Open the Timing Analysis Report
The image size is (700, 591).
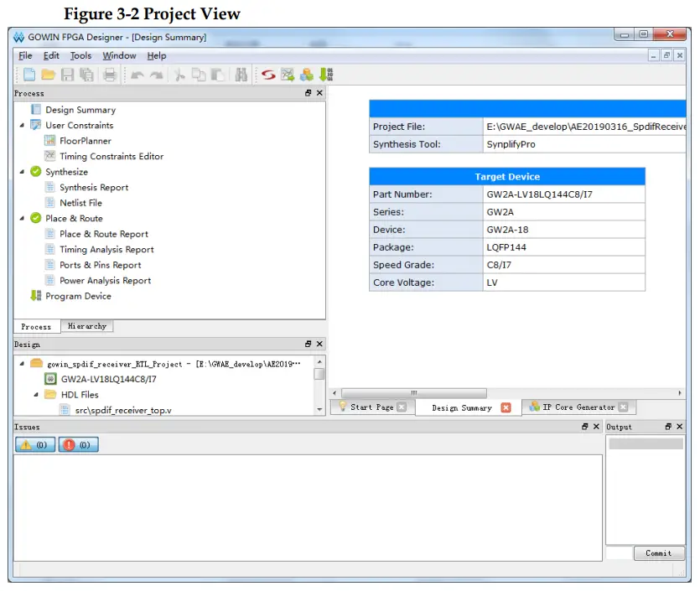[106, 250]
